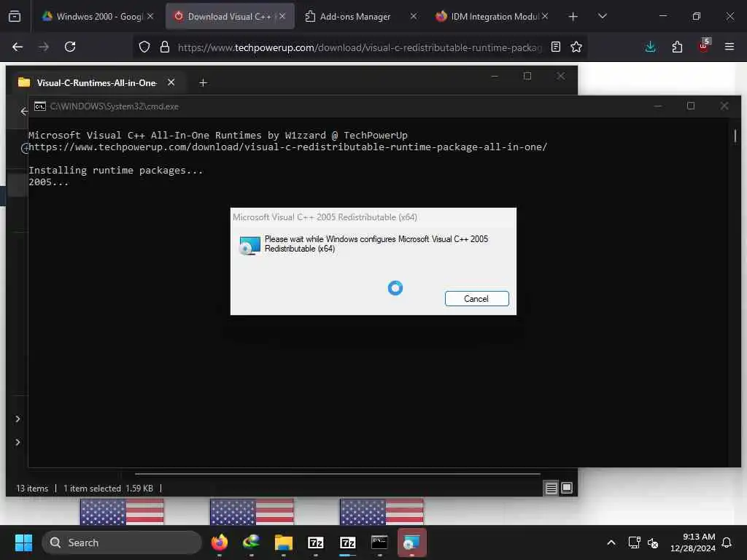Open File Explorer from the taskbar
Image resolution: width=747 pixels, height=560 pixels.
284,542
